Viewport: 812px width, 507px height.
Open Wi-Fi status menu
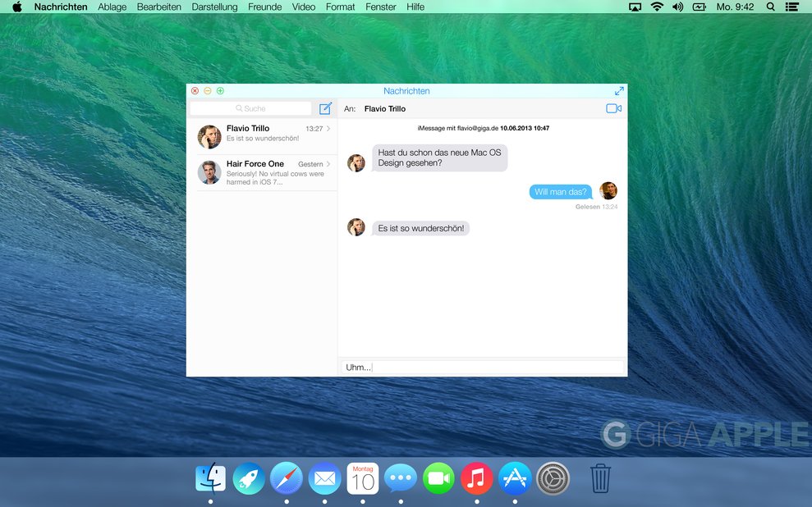coord(657,7)
